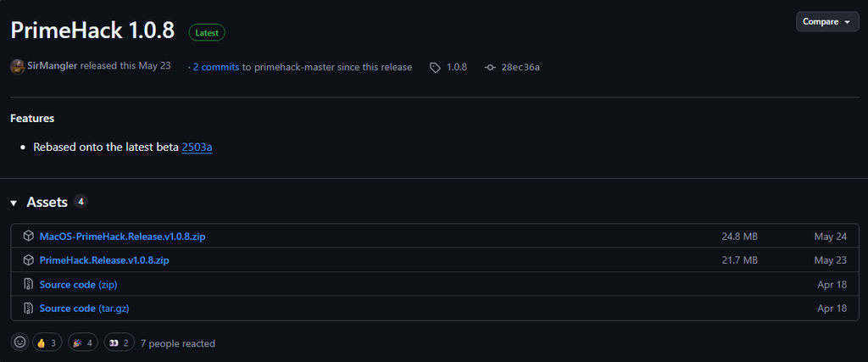This screenshot has width=868, height=362.
Task: Open the Compare dropdown
Action: [x=826, y=21]
